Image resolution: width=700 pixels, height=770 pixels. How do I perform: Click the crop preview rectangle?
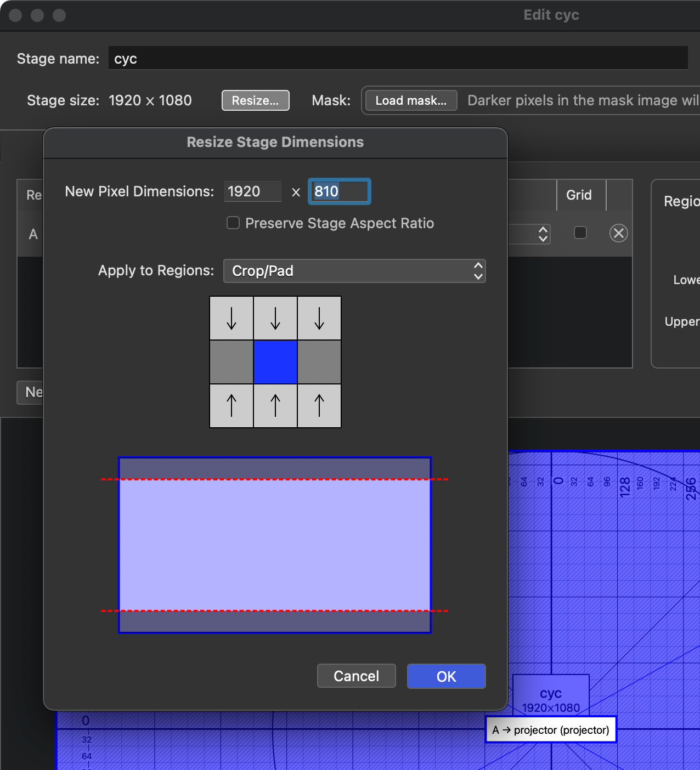click(x=275, y=545)
